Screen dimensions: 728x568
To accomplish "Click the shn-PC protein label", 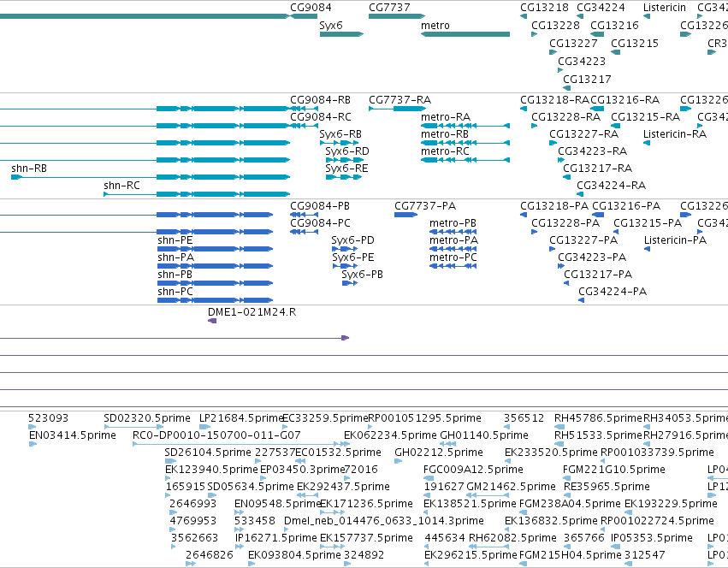I will point(175,293).
